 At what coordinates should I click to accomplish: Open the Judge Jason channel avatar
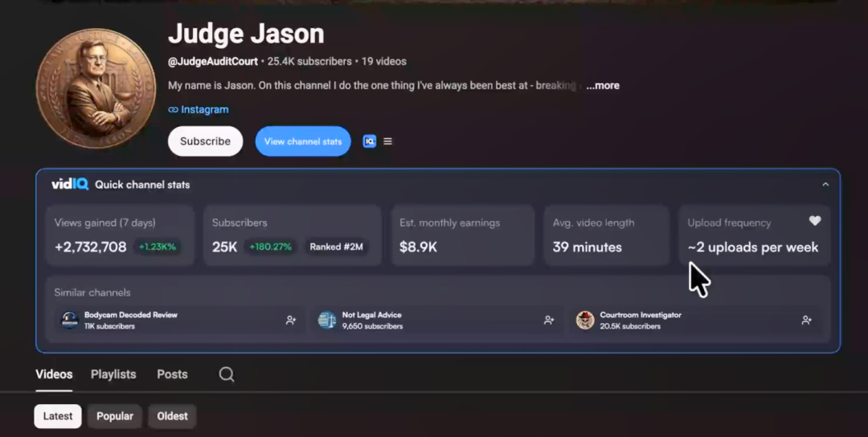[96, 88]
